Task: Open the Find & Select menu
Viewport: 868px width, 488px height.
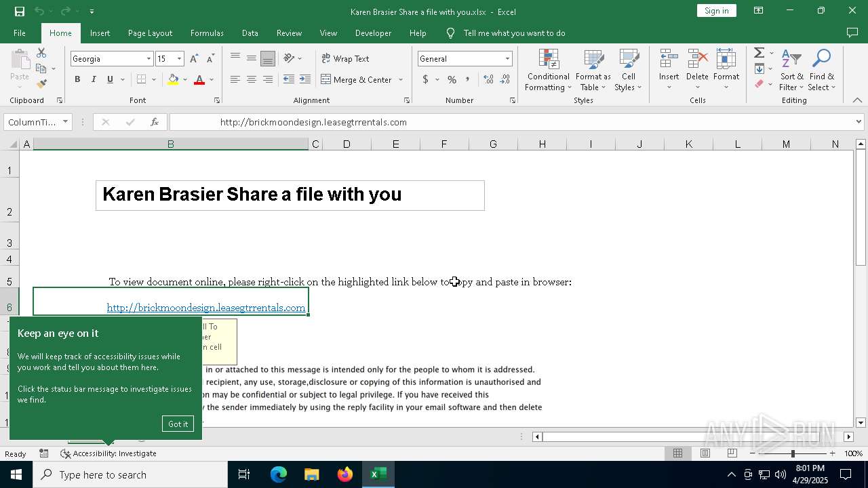Action: (x=822, y=70)
